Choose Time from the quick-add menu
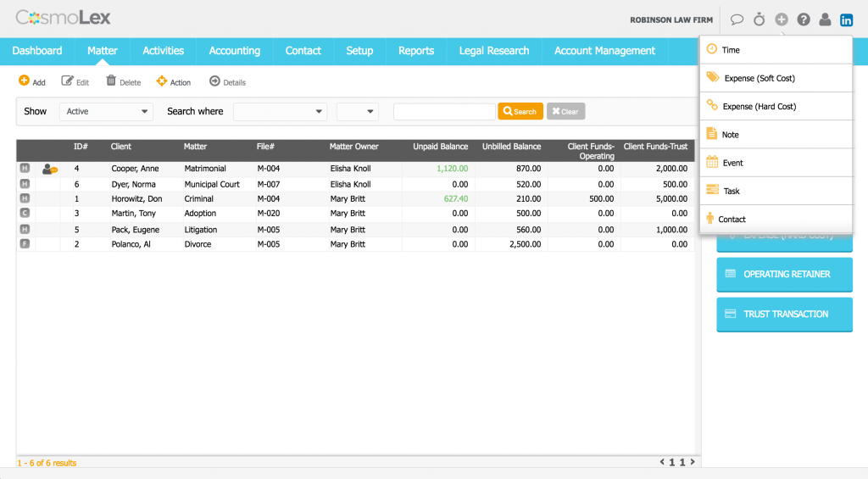Image resolution: width=868 pixels, height=479 pixels. coord(731,50)
